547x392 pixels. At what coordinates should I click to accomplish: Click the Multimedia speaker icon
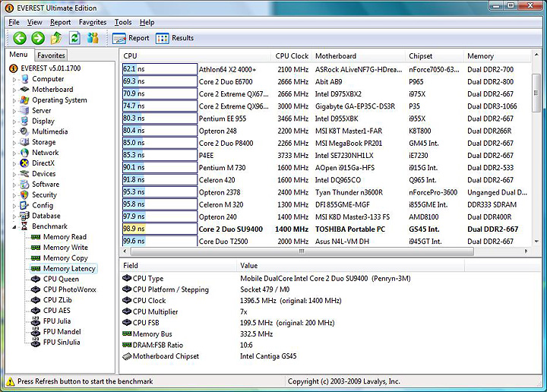point(24,131)
